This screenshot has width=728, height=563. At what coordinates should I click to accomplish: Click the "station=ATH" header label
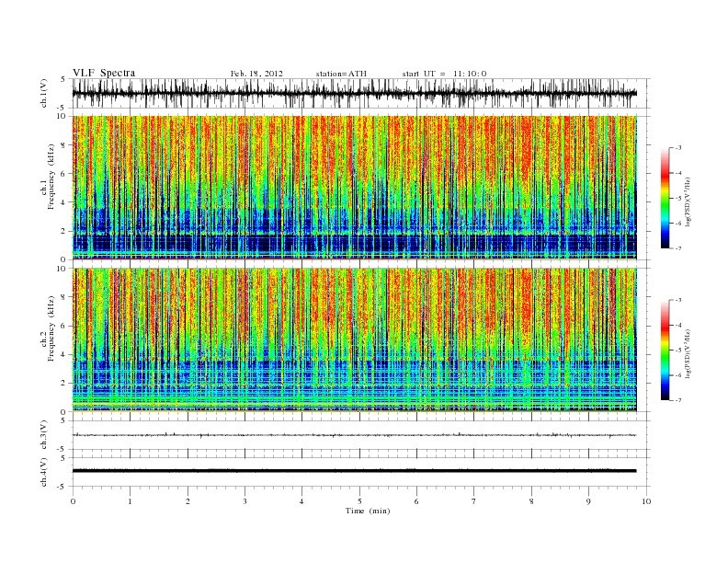(341, 74)
